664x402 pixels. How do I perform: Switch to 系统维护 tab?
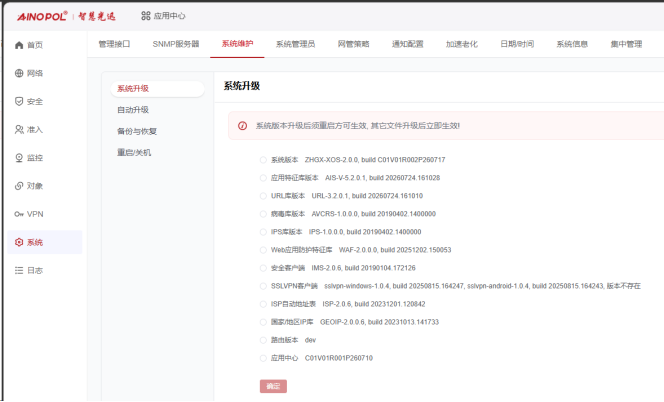pyautogui.click(x=237, y=44)
